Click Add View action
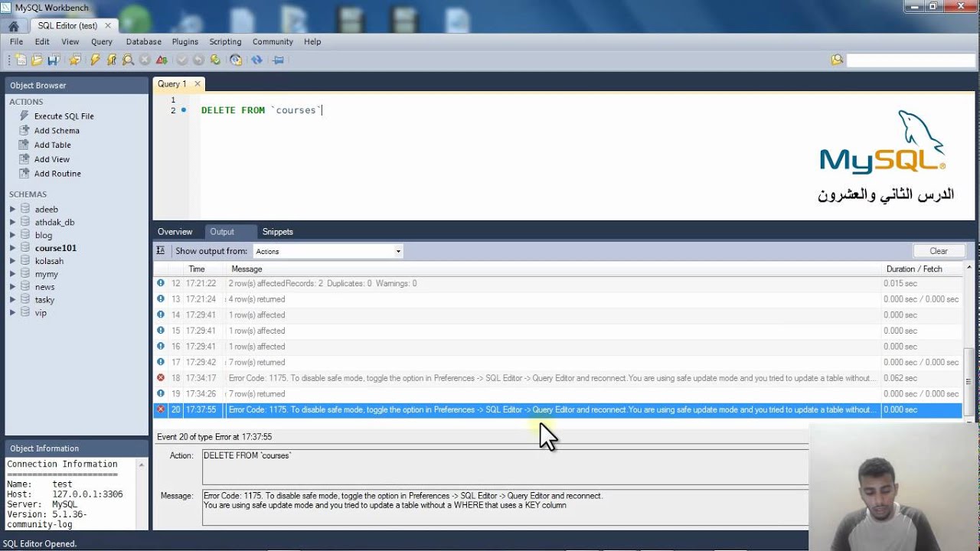This screenshot has height=551, width=980. point(51,159)
